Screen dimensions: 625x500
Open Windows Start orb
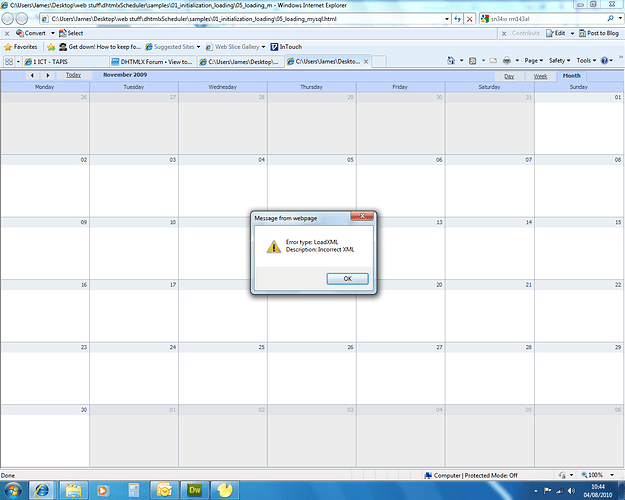click(12, 490)
